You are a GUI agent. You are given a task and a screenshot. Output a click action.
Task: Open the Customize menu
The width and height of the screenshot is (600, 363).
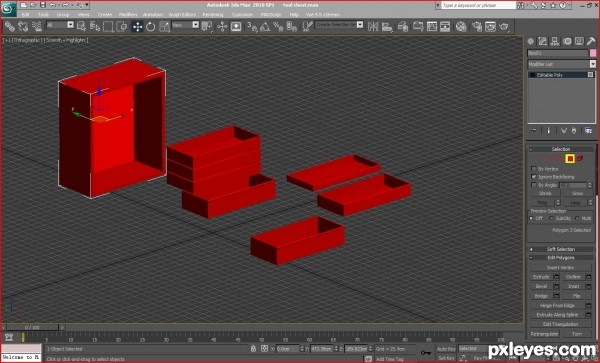click(x=242, y=15)
